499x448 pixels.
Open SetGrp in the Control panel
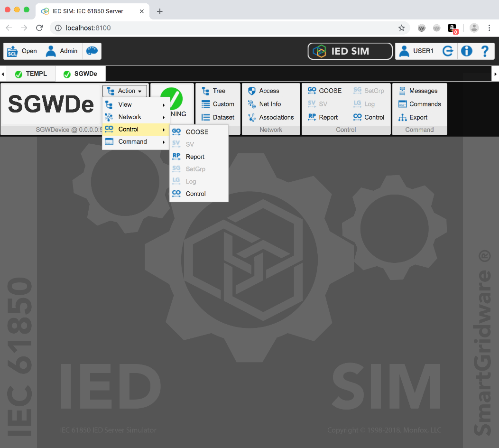point(369,91)
